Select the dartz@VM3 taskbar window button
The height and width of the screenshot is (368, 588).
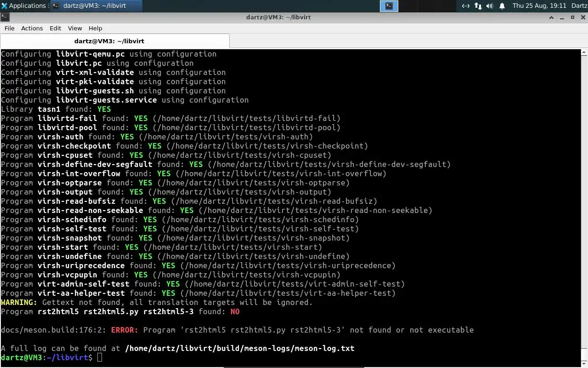96,6
